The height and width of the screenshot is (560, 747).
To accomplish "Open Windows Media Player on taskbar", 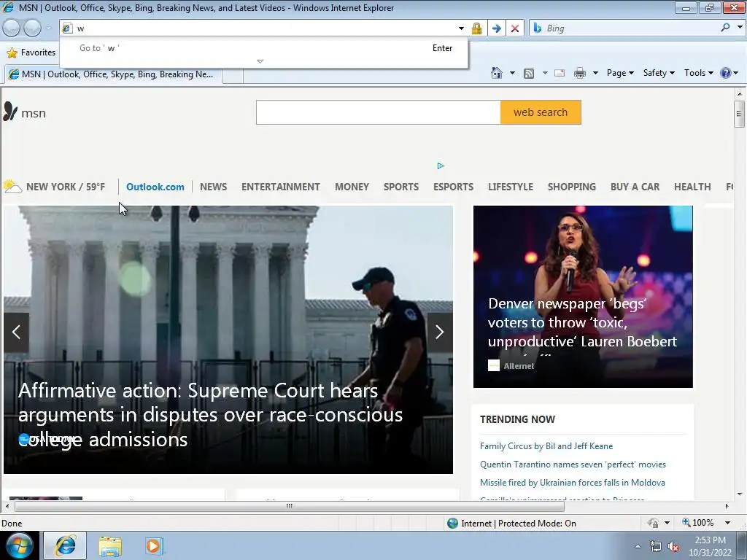I will [154, 545].
